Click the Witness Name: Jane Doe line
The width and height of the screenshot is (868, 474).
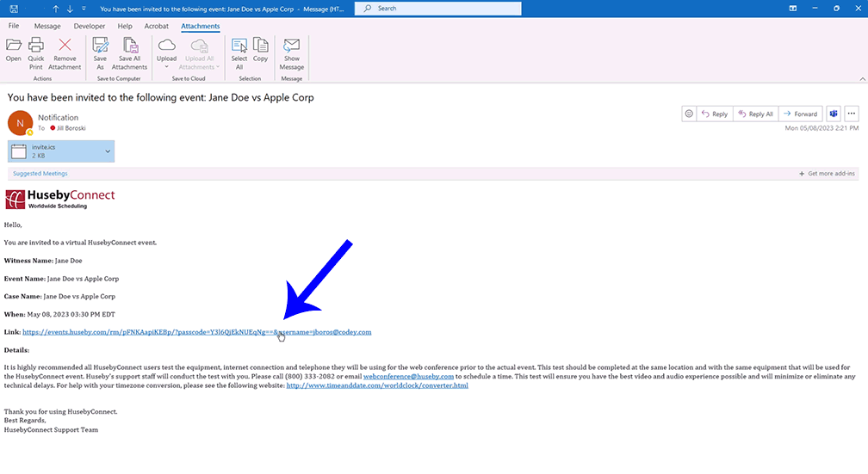(x=43, y=260)
